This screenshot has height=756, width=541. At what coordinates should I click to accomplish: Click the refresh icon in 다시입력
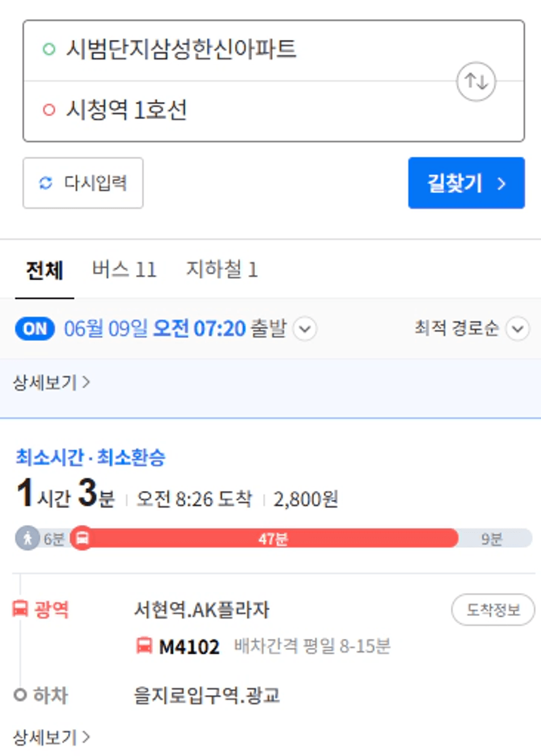(x=45, y=183)
